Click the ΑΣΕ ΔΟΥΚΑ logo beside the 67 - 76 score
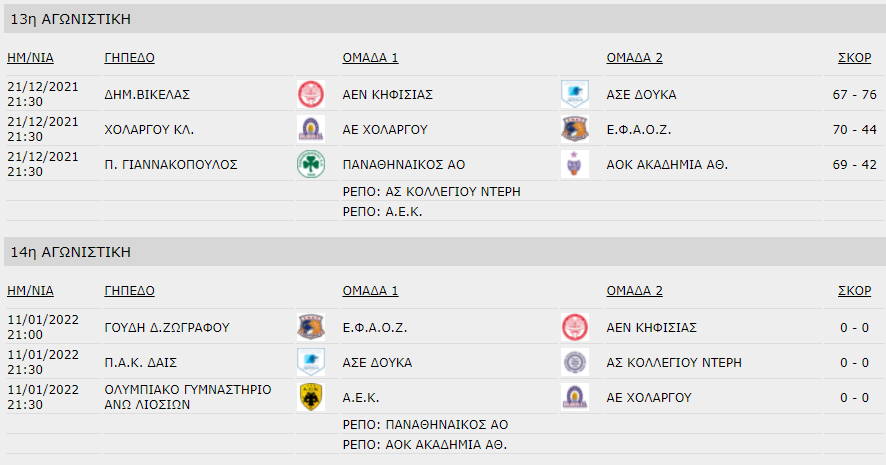The image size is (886, 465). point(575,94)
